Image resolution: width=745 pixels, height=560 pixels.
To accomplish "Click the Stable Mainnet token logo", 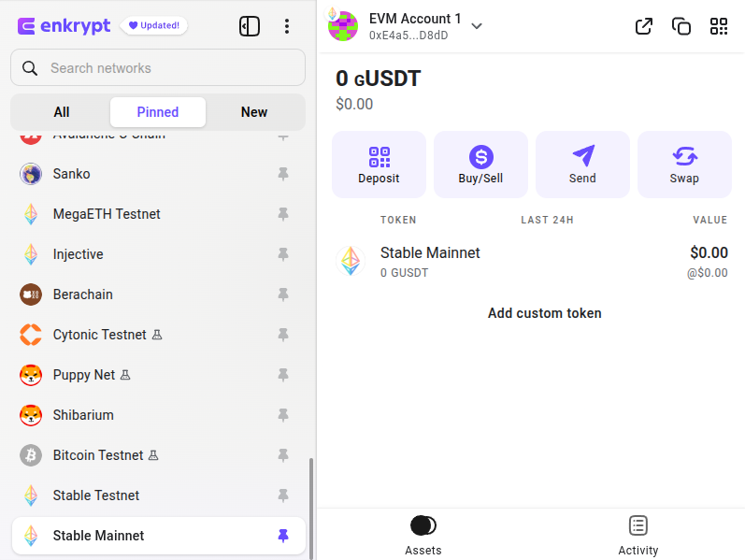I will click(x=351, y=261).
